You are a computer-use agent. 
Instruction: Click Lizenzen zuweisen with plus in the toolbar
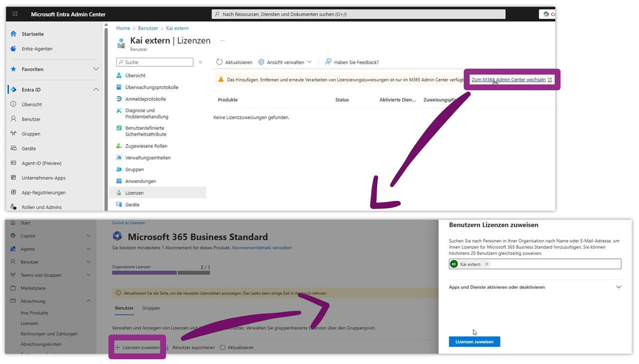pyautogui.click(x=137, y=348)
